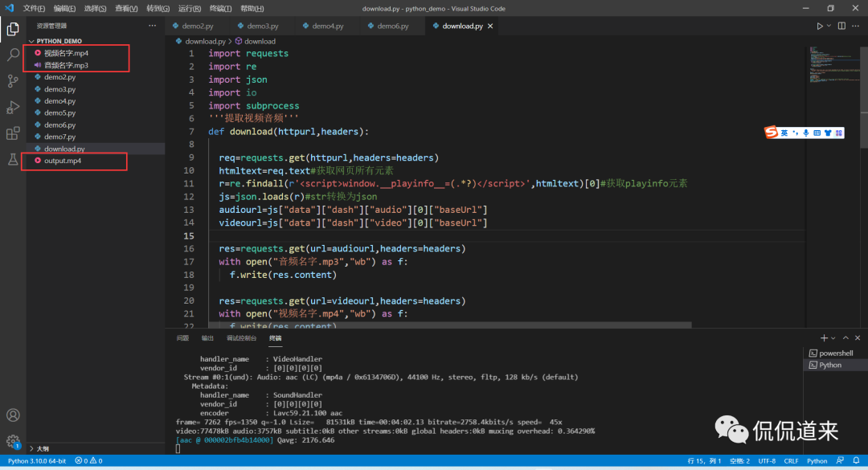The width and height of the screenshot is (868, 470).
Task: Select the 终端 panel tab
Action: 275,337
